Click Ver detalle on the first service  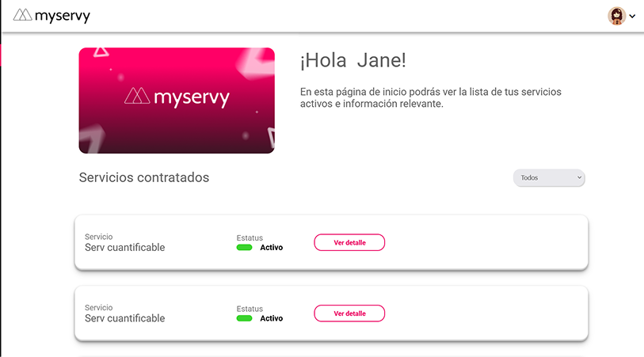tap(349, 242)
